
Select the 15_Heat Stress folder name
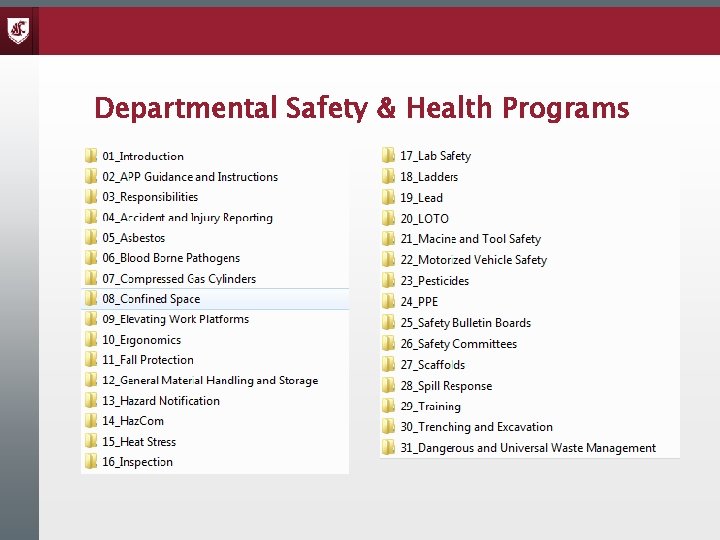tap(139, 442)
